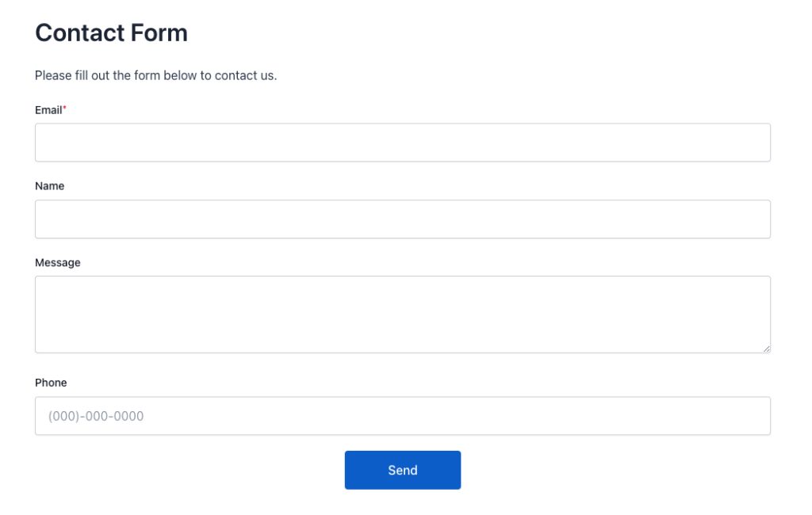The image size is (812, 515).
Task: Click the phone number placeholder text
Action: tap(95, 415)
